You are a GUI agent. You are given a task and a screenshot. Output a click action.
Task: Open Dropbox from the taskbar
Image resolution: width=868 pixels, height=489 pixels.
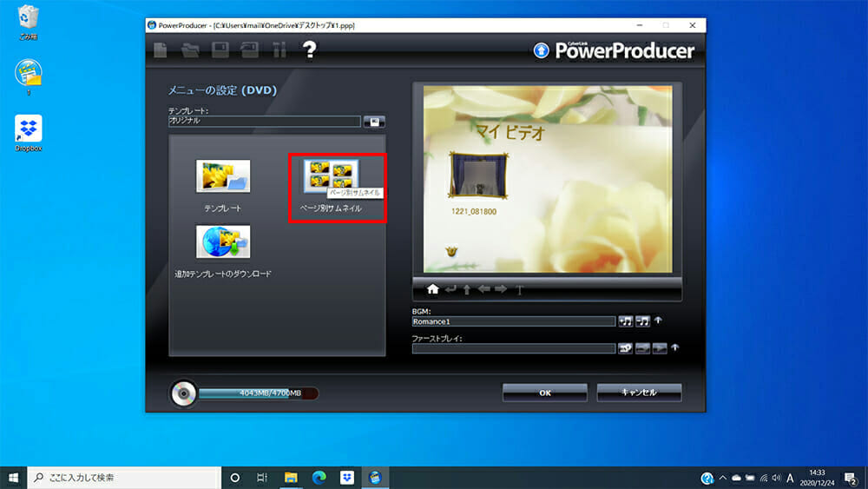347,478
